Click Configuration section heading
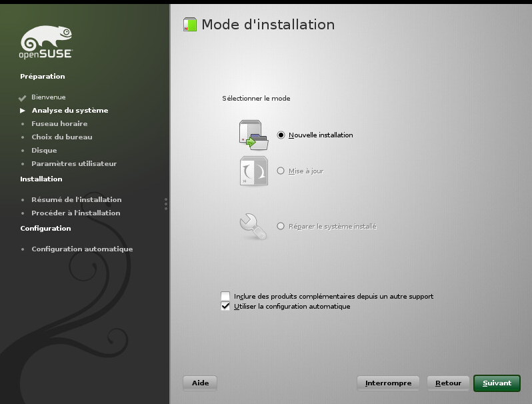The width and height of the screenshot is (532, 404). (x=45, y=228)
